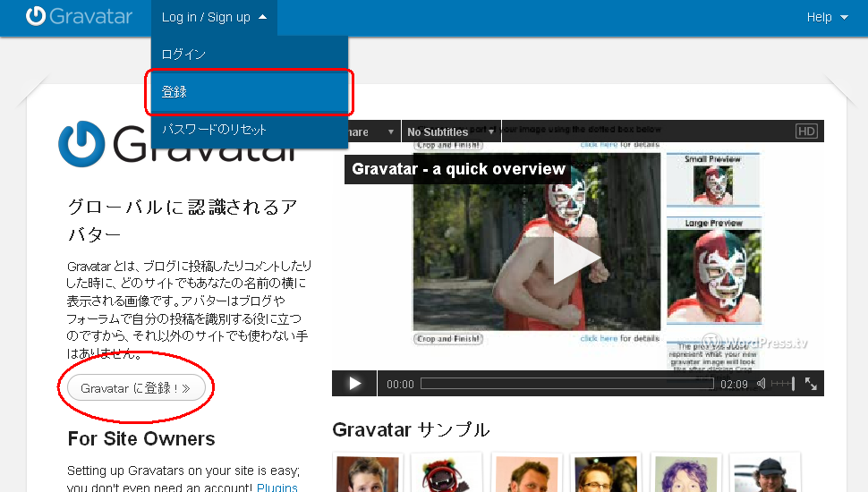Open the sample Gravatar of man with glasses

(x=606, y=473)
